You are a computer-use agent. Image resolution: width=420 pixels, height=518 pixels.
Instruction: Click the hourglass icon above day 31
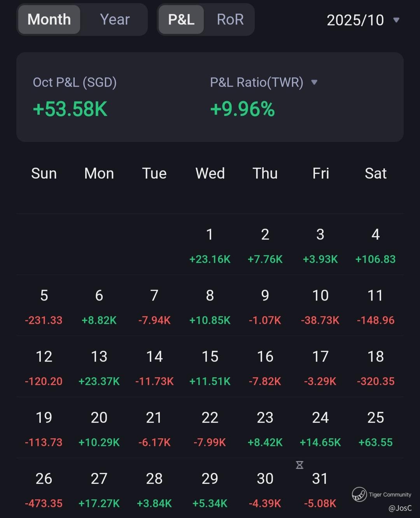tap(299, 465)
